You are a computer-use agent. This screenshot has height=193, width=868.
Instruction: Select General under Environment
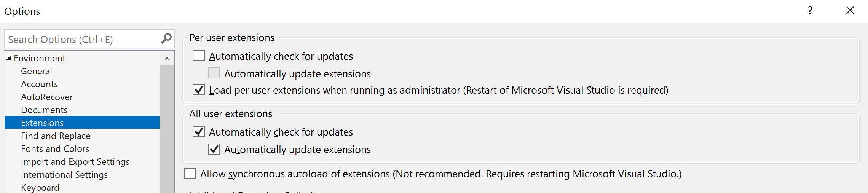(x=37, y=71)
